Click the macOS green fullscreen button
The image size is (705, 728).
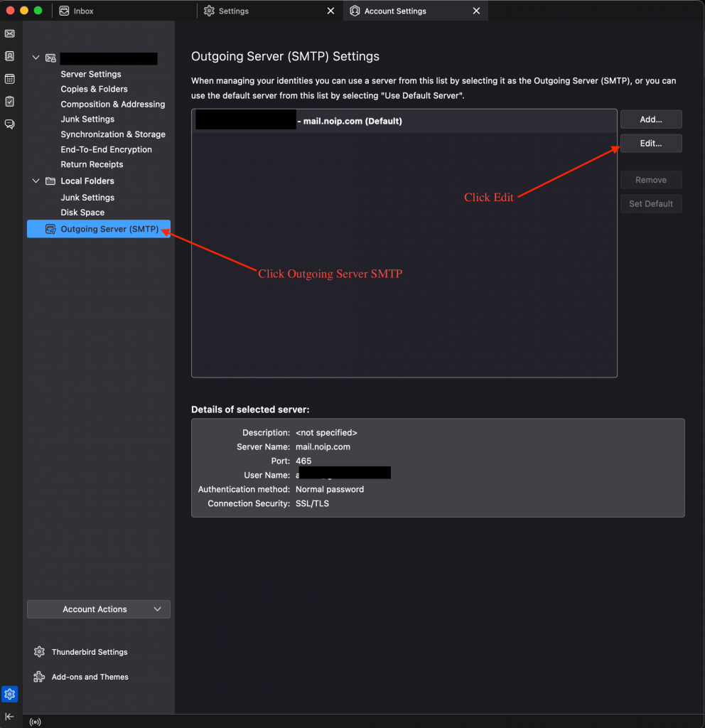[x=38, y=10]
